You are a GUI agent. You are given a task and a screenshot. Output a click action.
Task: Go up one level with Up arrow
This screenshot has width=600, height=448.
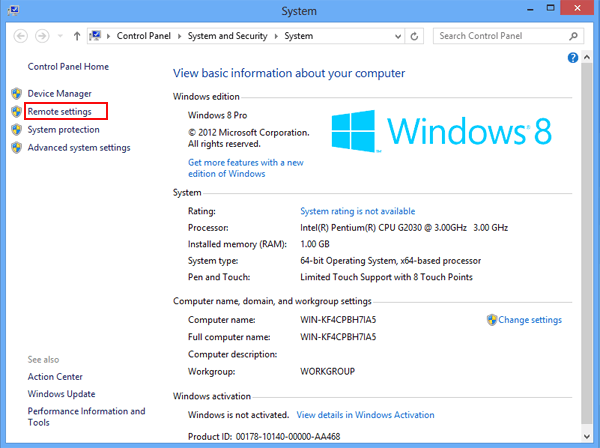[x=77, y=36]
